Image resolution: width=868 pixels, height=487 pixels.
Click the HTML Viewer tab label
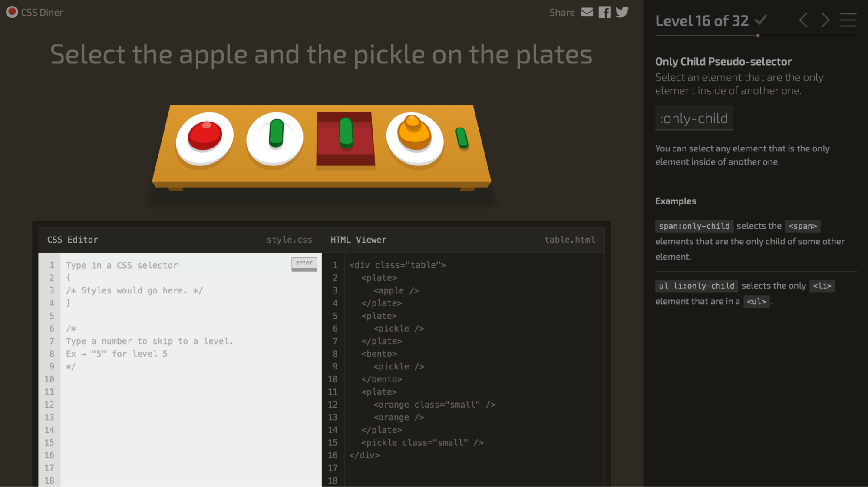pyautogui.click(x=358, y=239)
